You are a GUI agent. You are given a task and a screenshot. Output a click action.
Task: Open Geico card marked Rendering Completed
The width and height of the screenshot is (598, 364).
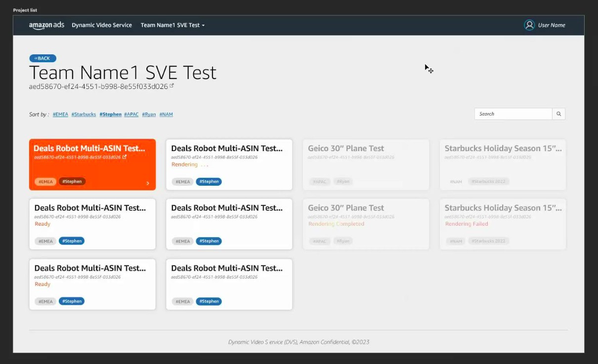pos(366,224)
